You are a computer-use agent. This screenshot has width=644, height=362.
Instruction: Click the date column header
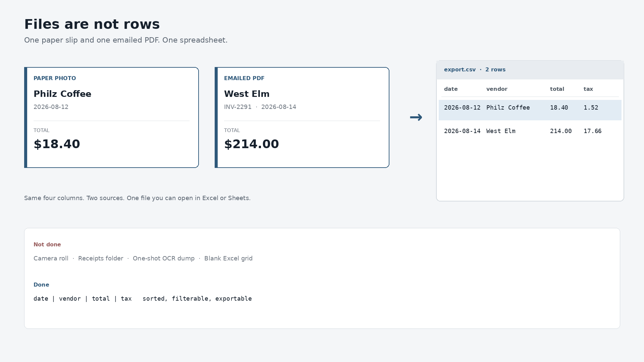tap(451, 89)
